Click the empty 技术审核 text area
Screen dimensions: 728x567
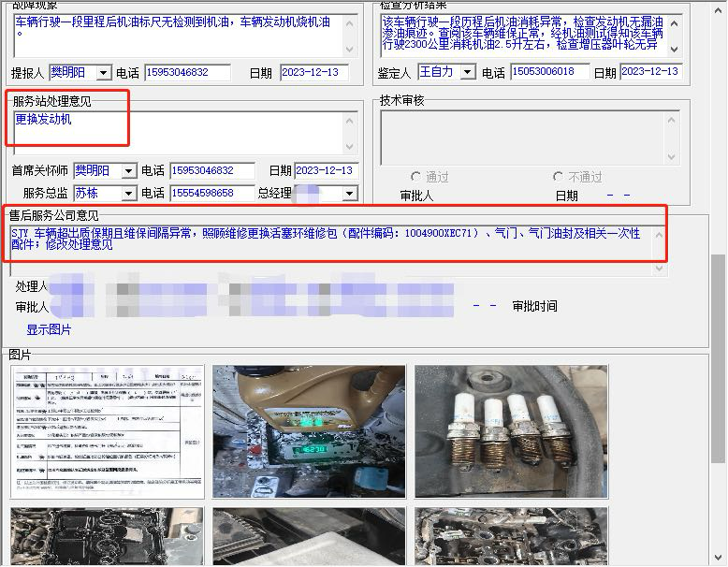(x=524, y=138)
